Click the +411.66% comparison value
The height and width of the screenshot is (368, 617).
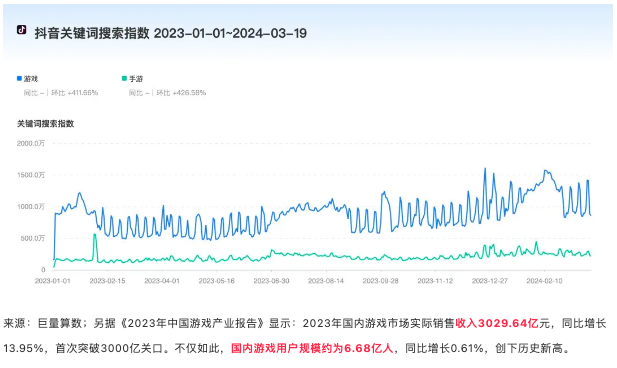click(x=82, y=93)
